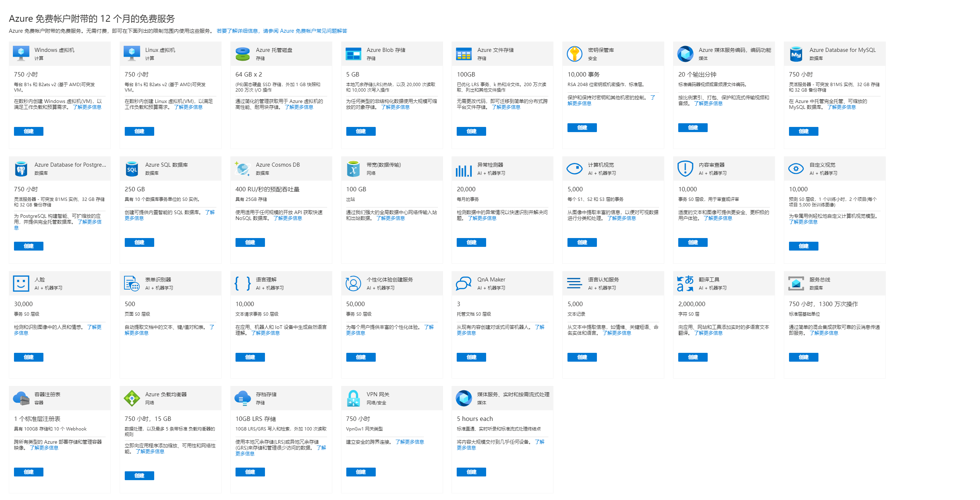Click the "2,000,000" value in 翻译工具
The image size is (980, 500).
click(x=691, y=304)
